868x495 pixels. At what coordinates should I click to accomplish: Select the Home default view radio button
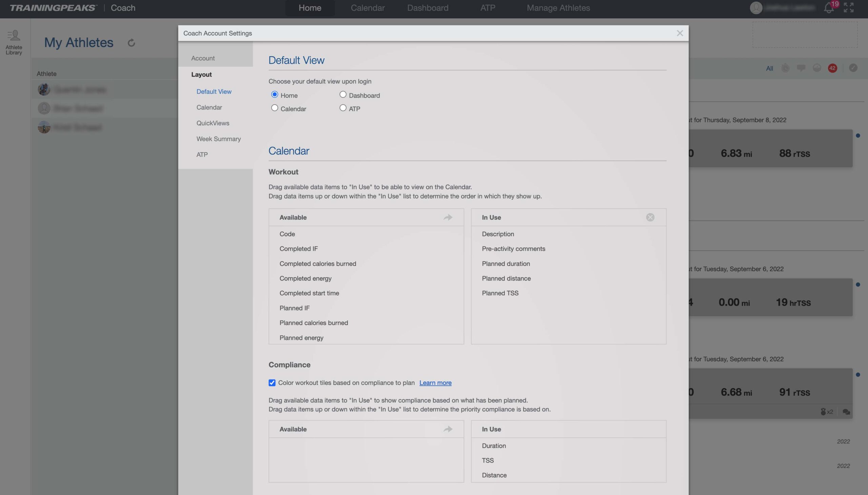click(x=274, y=95)
